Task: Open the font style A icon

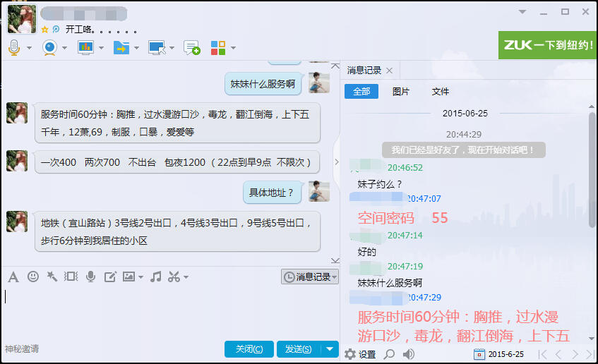Action: (13, 277)
